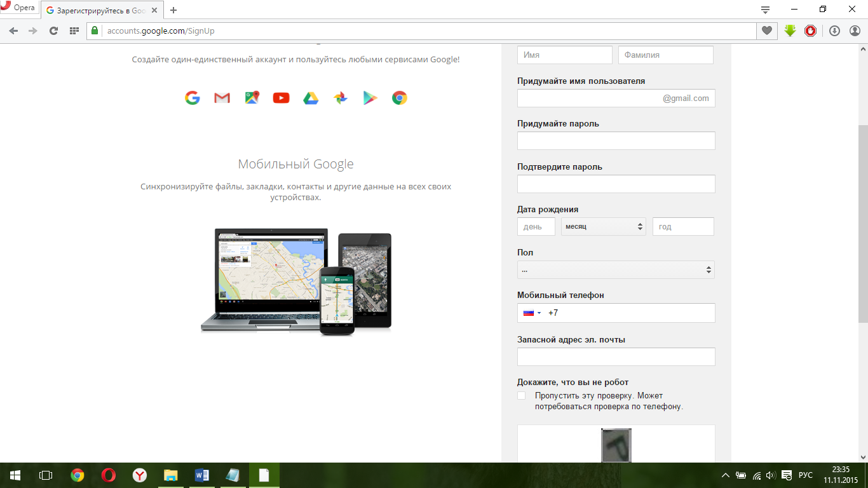Open Opera from the taskbar
Viewport: 868px width, 488px height.
(109, 475)
